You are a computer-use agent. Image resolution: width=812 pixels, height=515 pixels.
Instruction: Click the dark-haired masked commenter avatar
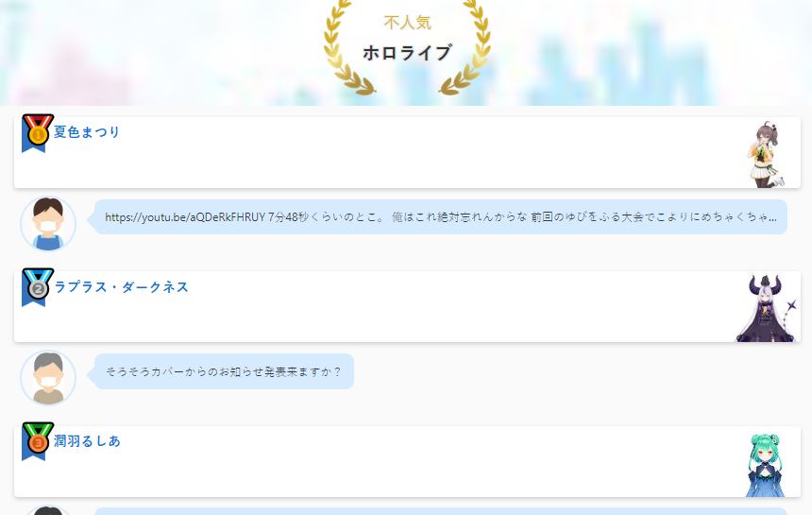pos(48,224)
